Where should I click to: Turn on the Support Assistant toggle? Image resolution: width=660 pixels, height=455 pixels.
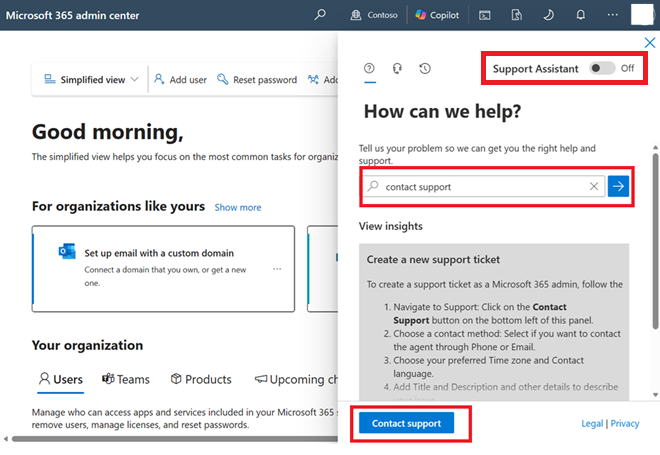(602, 68)
